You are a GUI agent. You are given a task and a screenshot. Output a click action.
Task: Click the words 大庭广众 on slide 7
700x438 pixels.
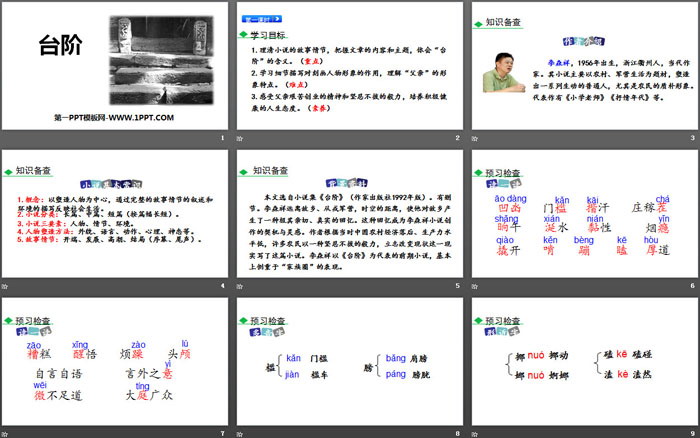click(149, 395)
